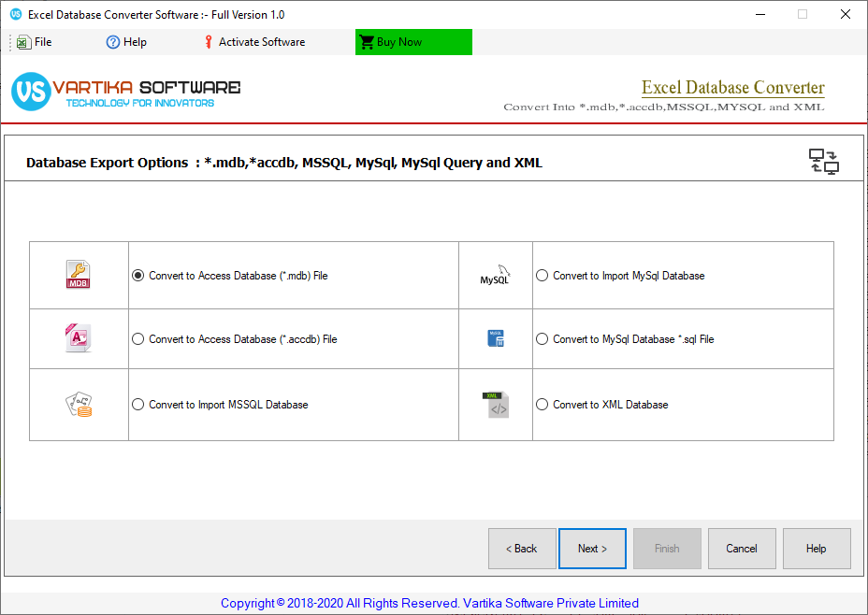Select Convert to Access Database (*.accdb) File
This screenshot has width=868, height=615.
234,339
